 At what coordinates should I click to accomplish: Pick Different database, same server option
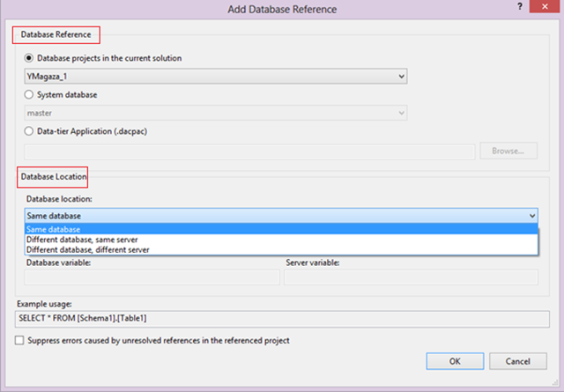pos(281,240)
